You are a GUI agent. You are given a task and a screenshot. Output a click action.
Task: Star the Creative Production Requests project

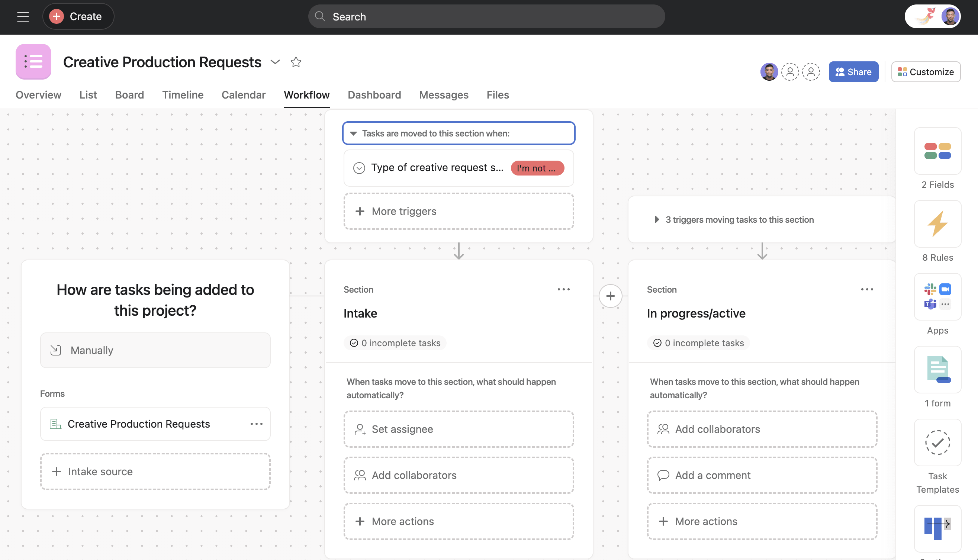[x=296, y=62]
